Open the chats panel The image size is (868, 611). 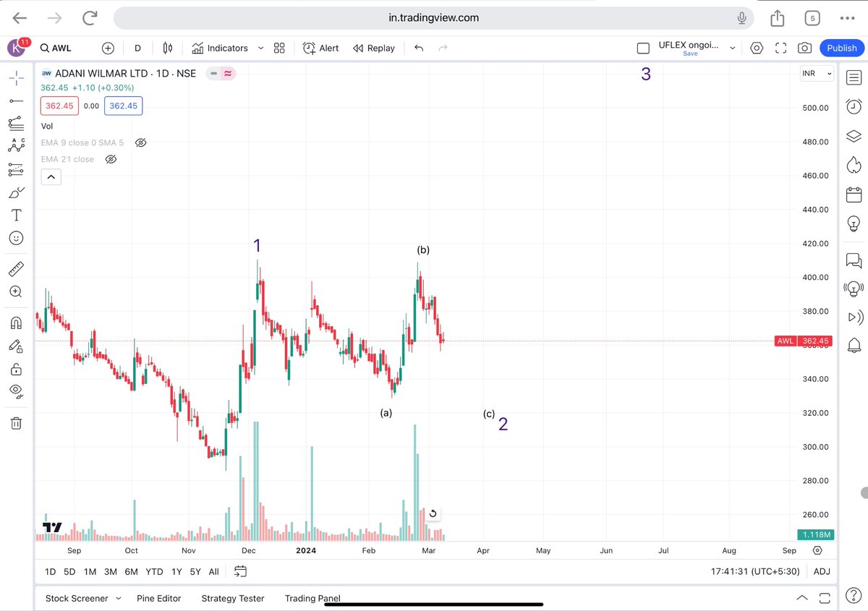pyautogui.click(x=854, y=260)
